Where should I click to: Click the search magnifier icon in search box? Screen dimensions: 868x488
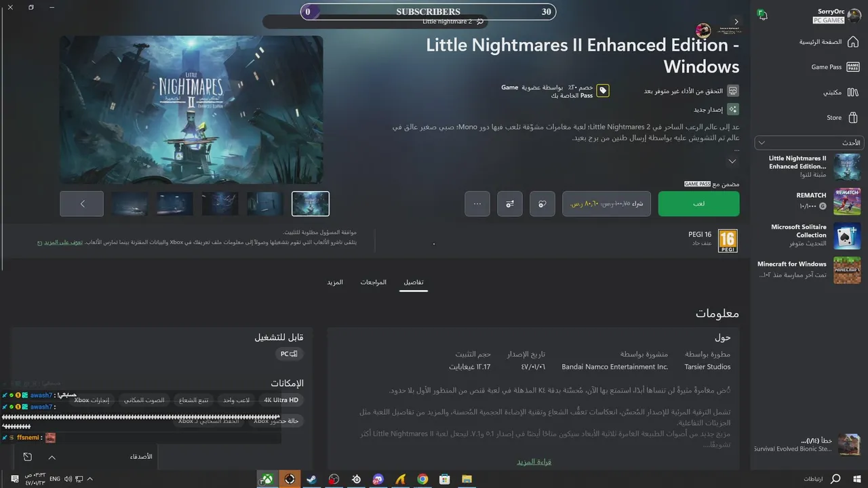pos(480,22)
